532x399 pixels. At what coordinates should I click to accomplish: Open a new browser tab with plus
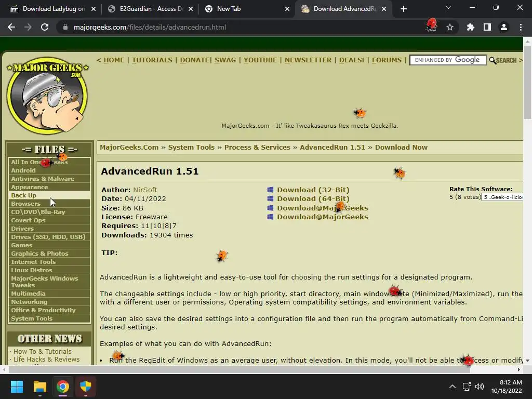(x=403, y=9)
